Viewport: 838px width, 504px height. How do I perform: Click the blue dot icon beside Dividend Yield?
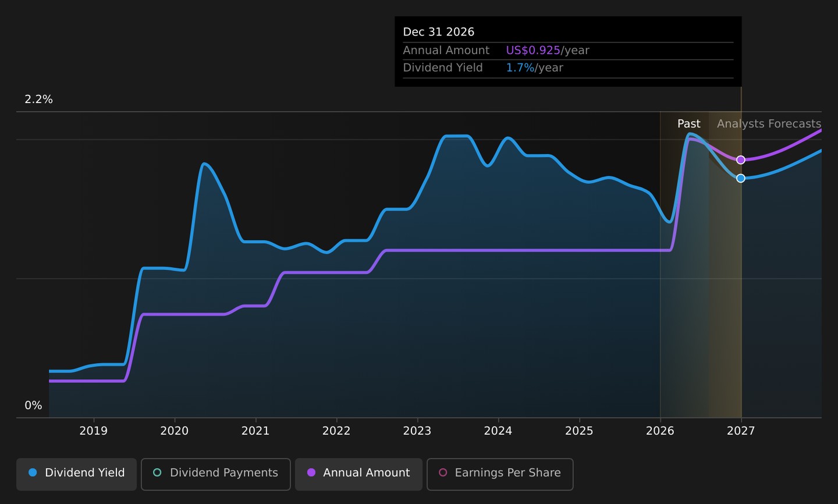point(33,473)
